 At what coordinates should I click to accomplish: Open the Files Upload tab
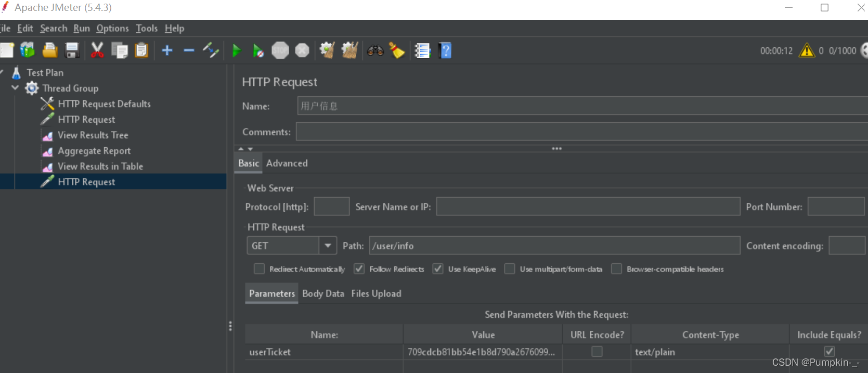tap(376, 293)
